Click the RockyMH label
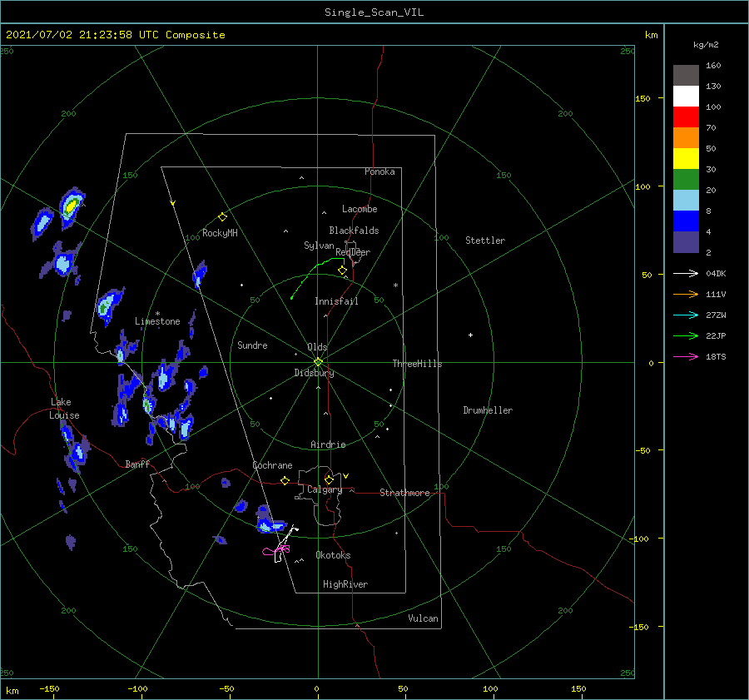 coord(220,233)
